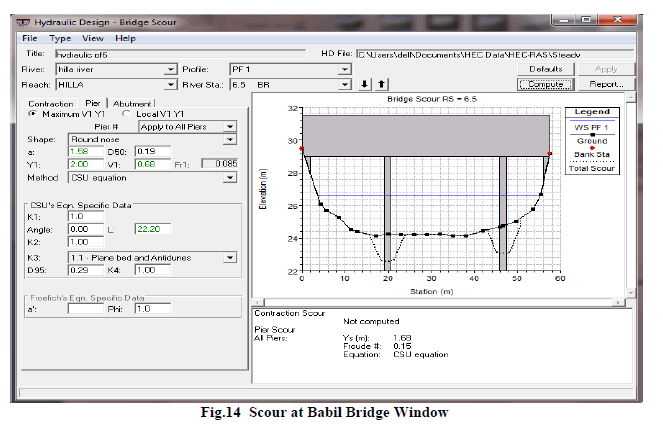The height and width of the screenshot is (424, 663).
Task: Go to the previous river station up arrow
Action: [x=380, y=85]
